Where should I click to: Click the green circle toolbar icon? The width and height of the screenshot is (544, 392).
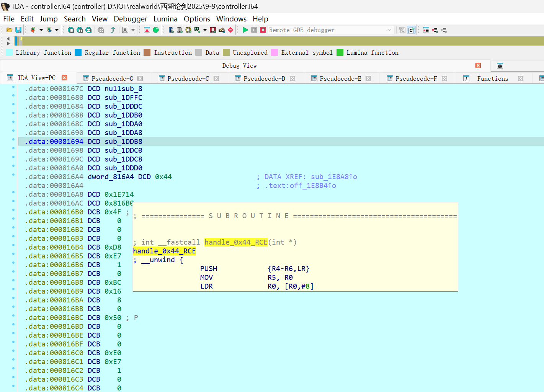coord(156,30)
